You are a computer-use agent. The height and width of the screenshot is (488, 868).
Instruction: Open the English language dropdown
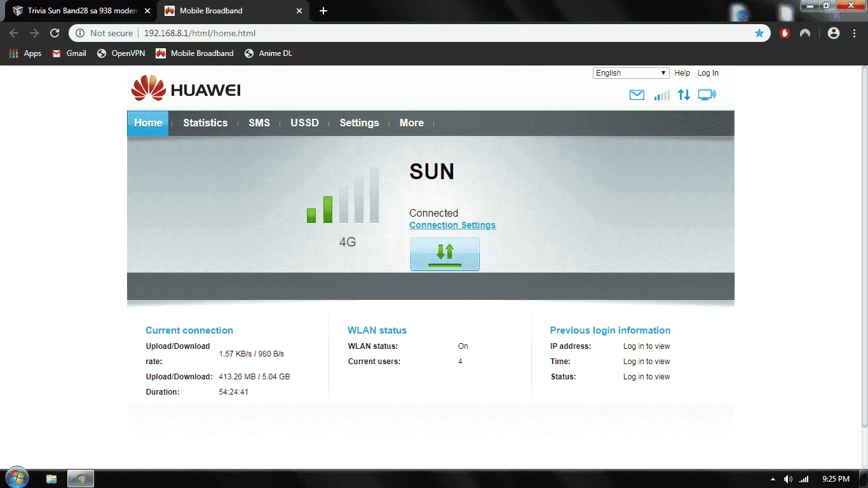[631, 73]
